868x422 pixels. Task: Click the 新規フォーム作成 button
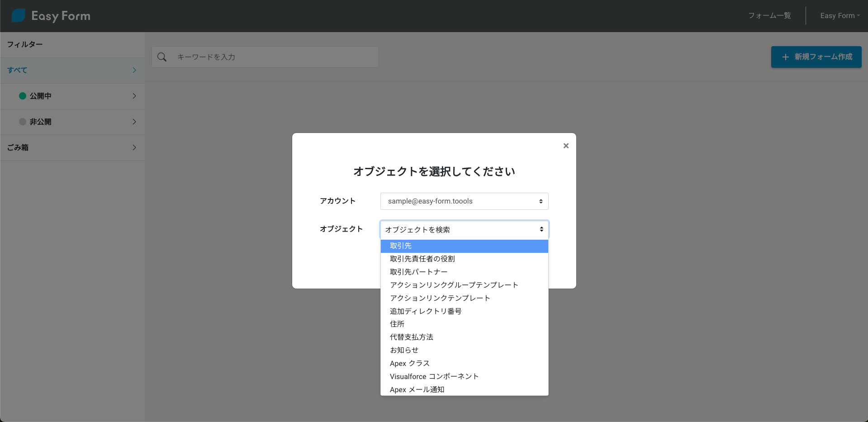[x=816, y=57]
